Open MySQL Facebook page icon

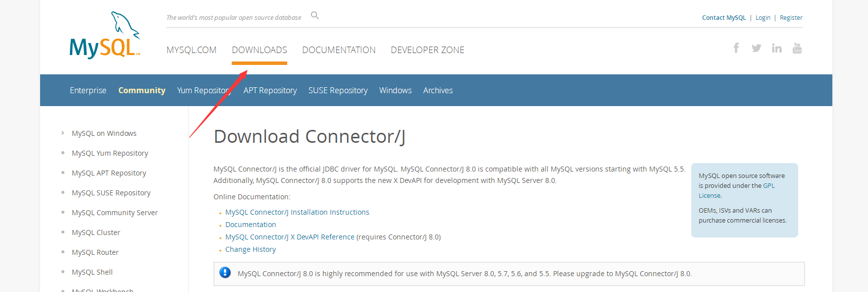[736, 48]
